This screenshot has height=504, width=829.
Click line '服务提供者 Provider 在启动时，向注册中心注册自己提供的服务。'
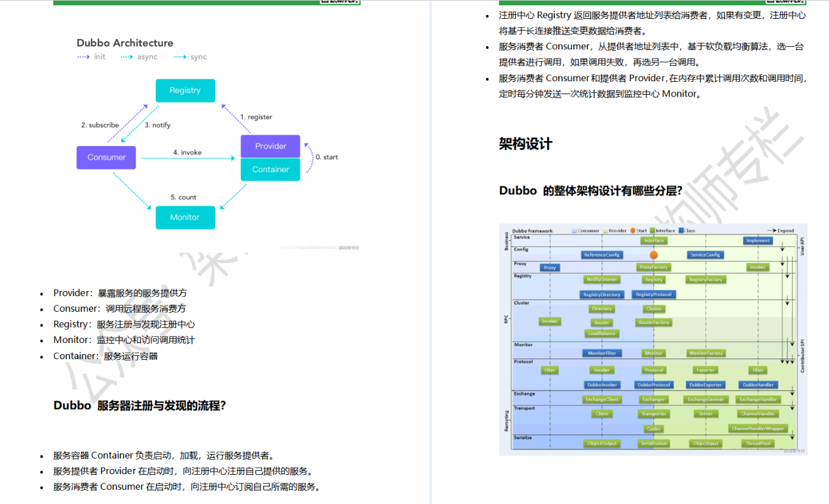coord(183,471)
